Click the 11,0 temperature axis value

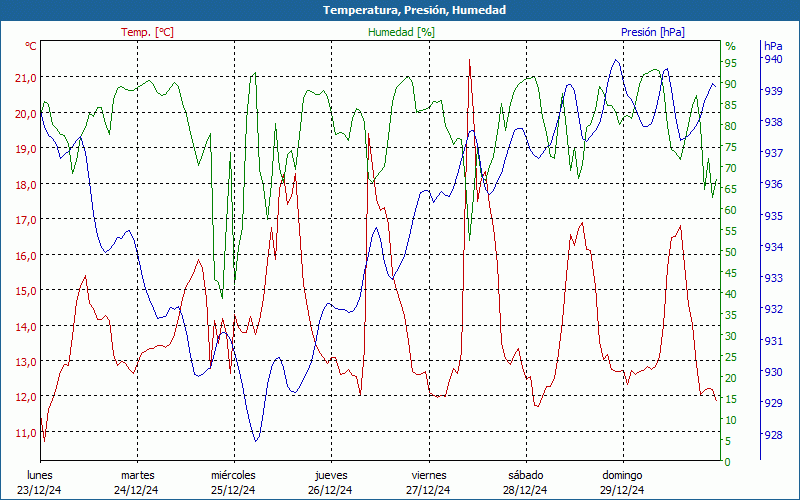(26, 433)
